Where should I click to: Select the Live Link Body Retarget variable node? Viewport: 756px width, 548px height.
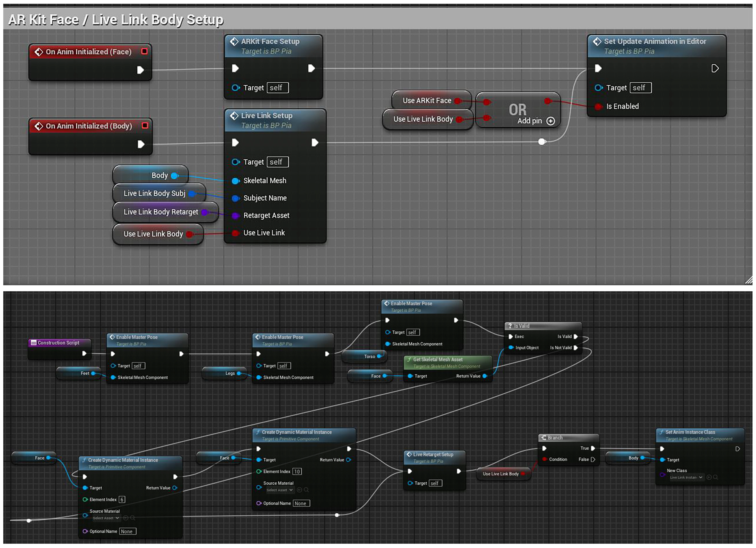click(x=161, y=212)
